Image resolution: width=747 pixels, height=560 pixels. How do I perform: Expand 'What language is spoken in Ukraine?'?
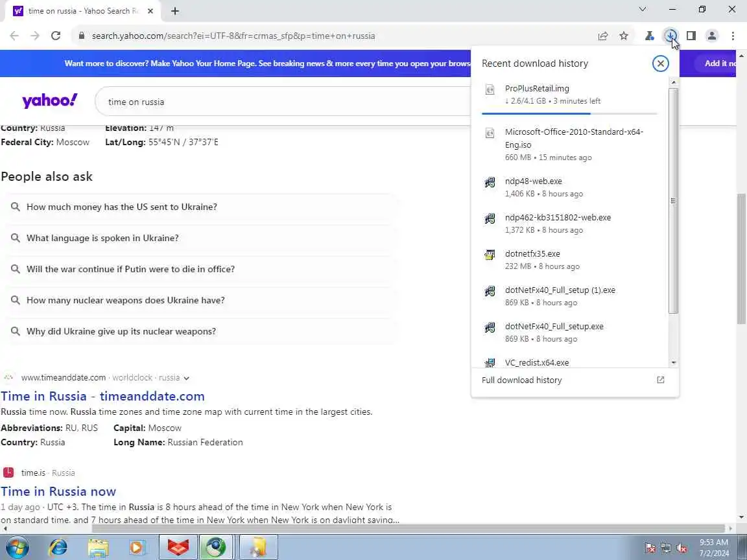coord(200,238)
